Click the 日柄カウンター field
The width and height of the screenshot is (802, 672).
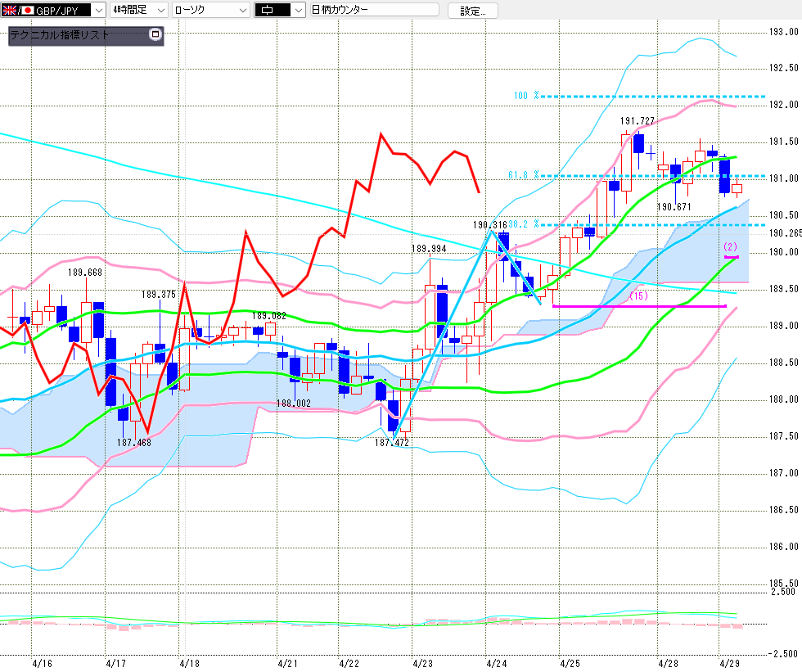click(x=375, y=10)
